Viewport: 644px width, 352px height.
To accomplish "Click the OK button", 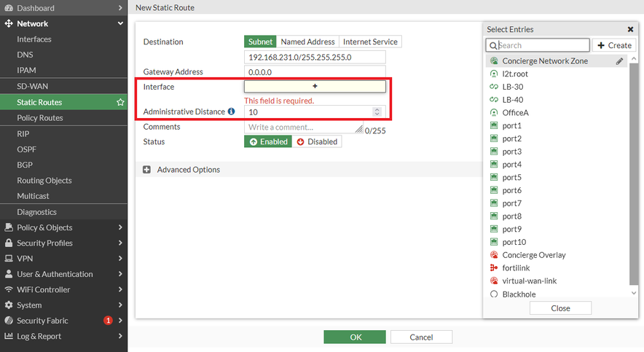I will point(355,337).
